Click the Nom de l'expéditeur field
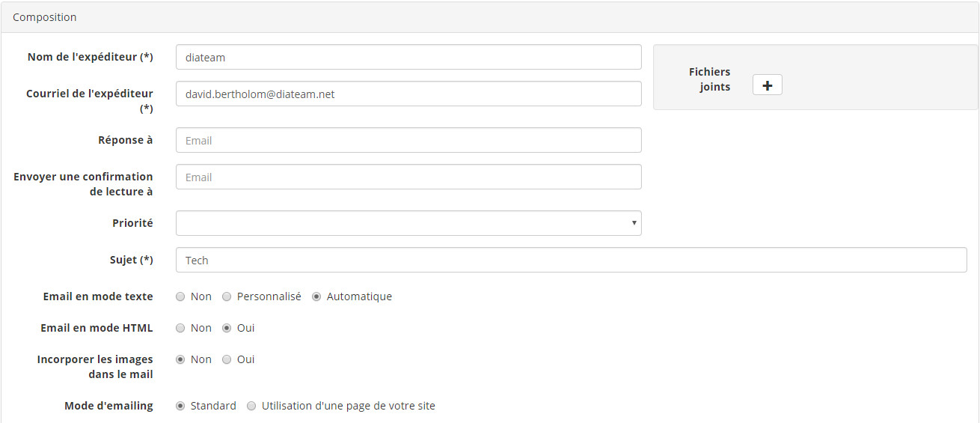Image resolution: width=980 pixels, height=423 pixels. 408,57
